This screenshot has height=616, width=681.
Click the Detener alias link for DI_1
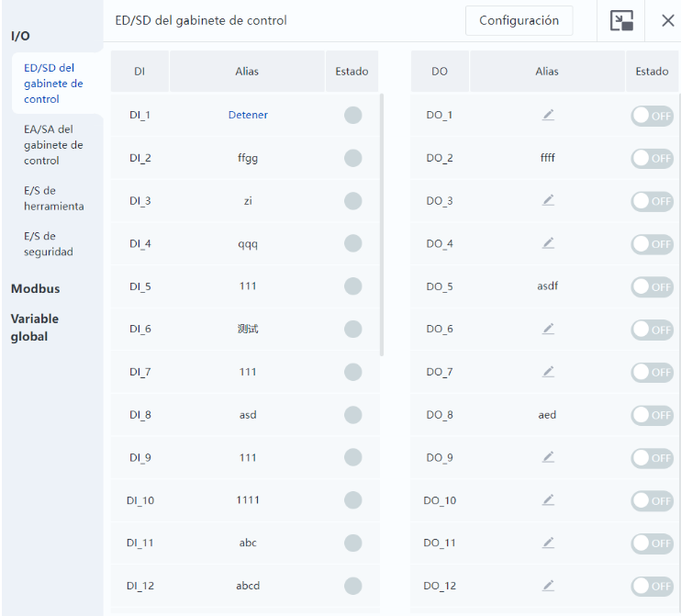point(248,115)
